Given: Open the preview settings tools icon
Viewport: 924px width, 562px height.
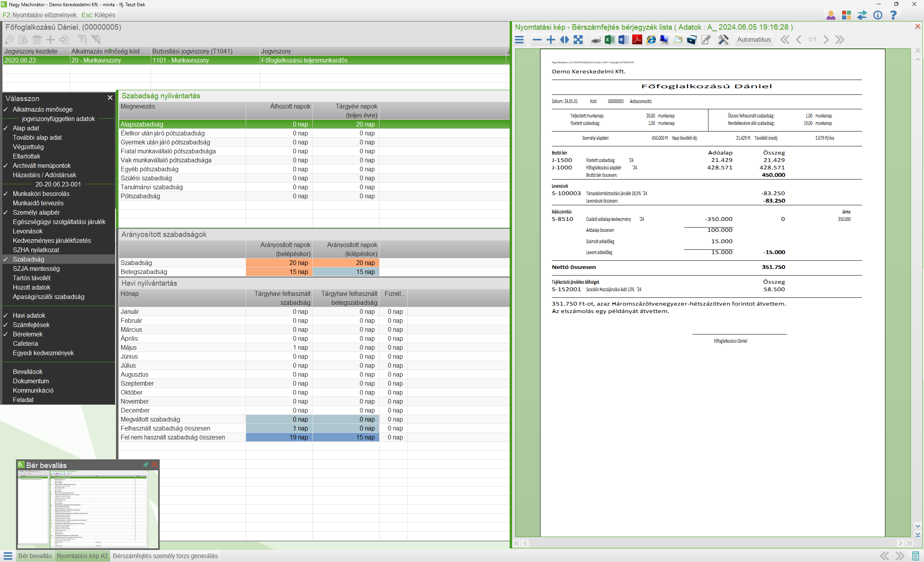Looking at the screenshot, I should (723, 40).
